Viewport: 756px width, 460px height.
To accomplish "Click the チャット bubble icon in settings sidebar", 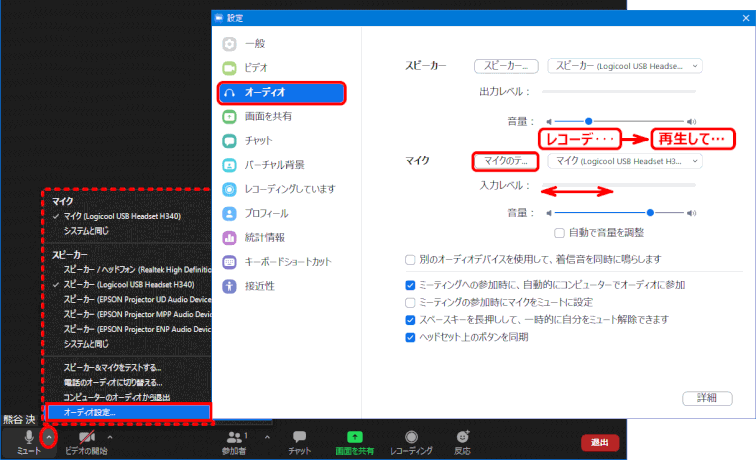I will pos(230,141).
